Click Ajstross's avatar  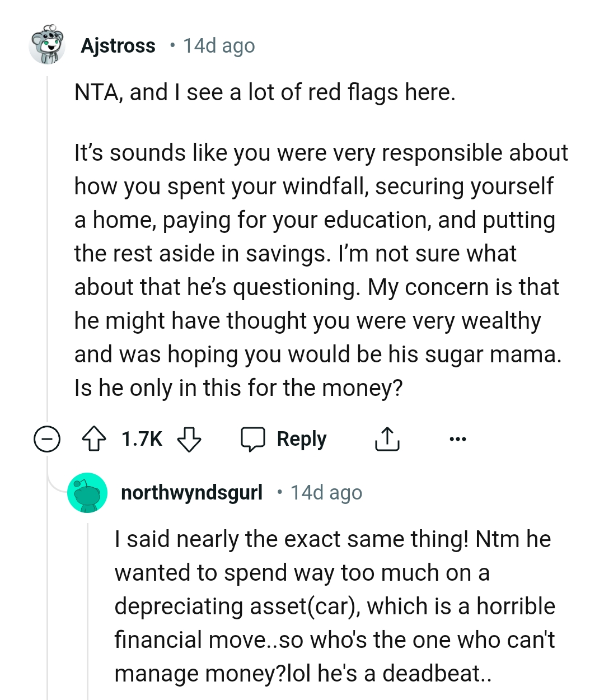pyautogui.click(x=48, y=46)
